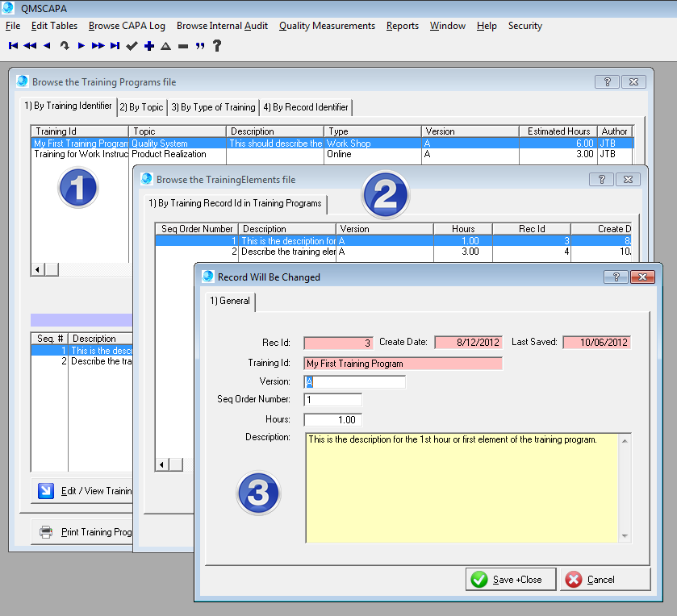Jump to first record toolbar arrow

tap(13, 46)
